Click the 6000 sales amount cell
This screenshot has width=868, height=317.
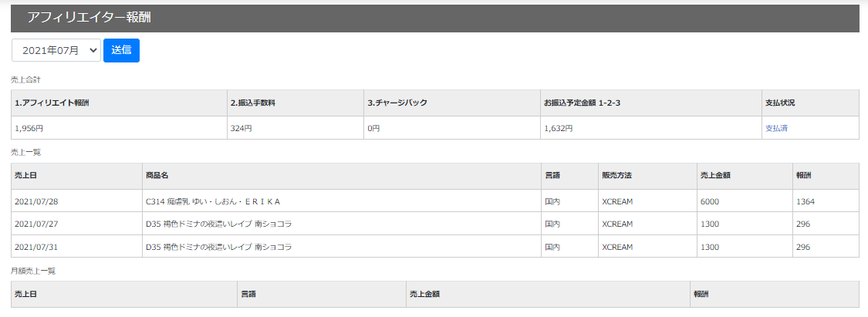(710, 201)
